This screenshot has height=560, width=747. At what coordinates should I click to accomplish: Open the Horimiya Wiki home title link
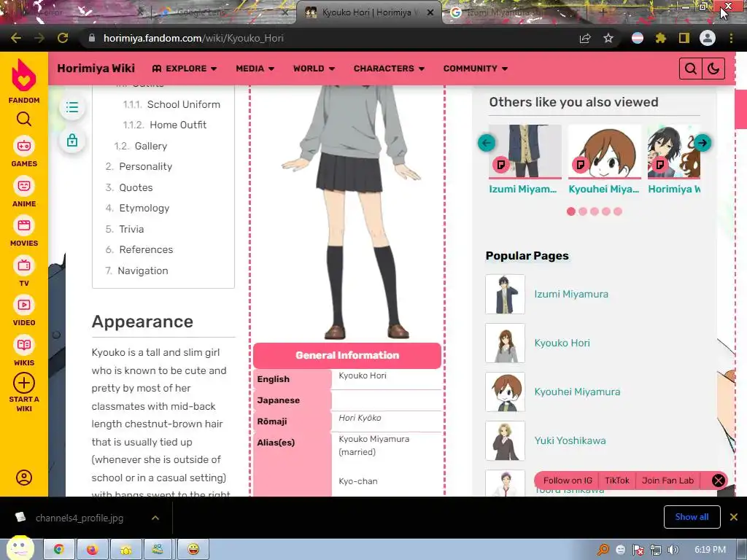pyautogui.click(x=96, y=68)
